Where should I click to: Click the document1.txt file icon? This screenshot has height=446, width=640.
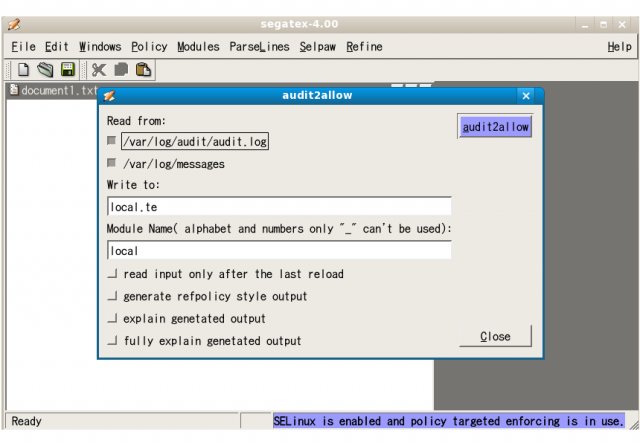pyautogui.click(x=14, y=89)
